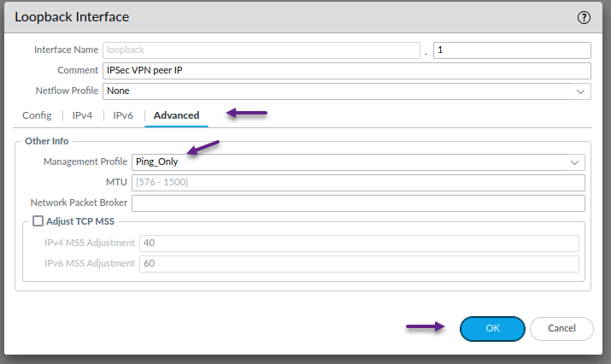The image size is (611, 364).
Task: Switch to the IPv4 tab
Action: click(x=82, y=115)
